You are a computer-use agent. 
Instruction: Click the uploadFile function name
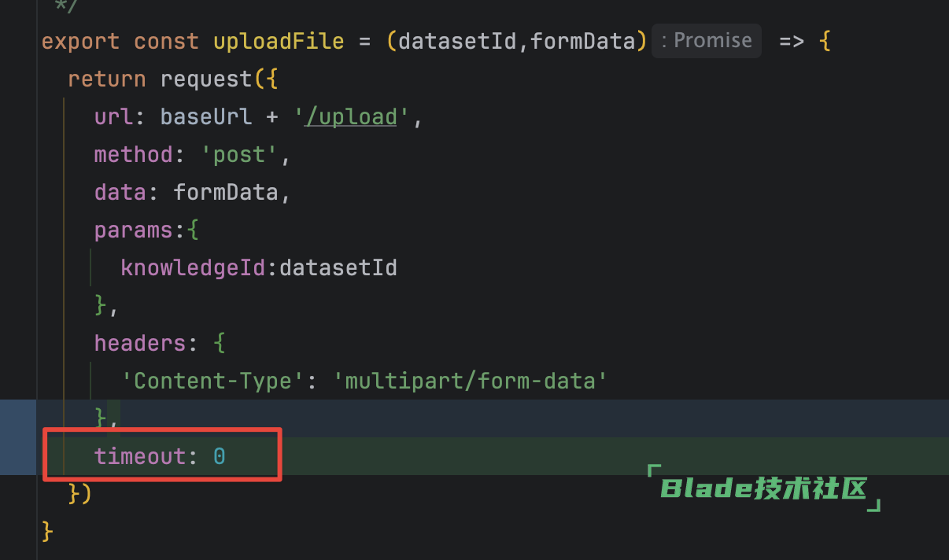(279, 41)
